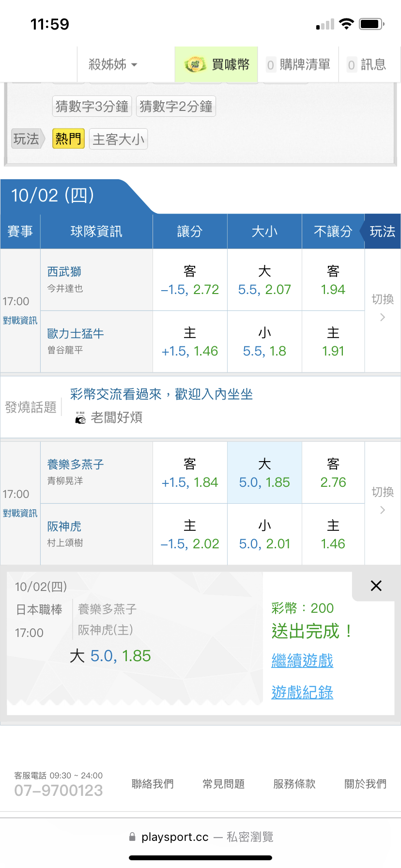The width and height of the screenshot is (401, 868).
Task: Open 購牌清單 purchase list
Action: 298,64
